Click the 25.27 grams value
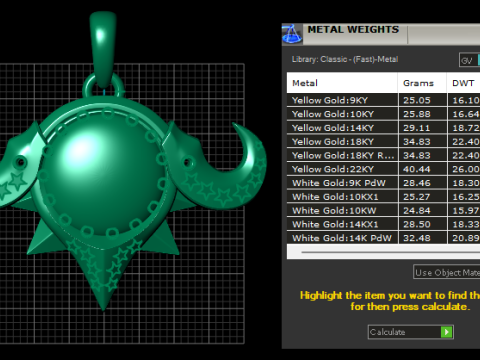The image size is (480, 360). point(417,197)
